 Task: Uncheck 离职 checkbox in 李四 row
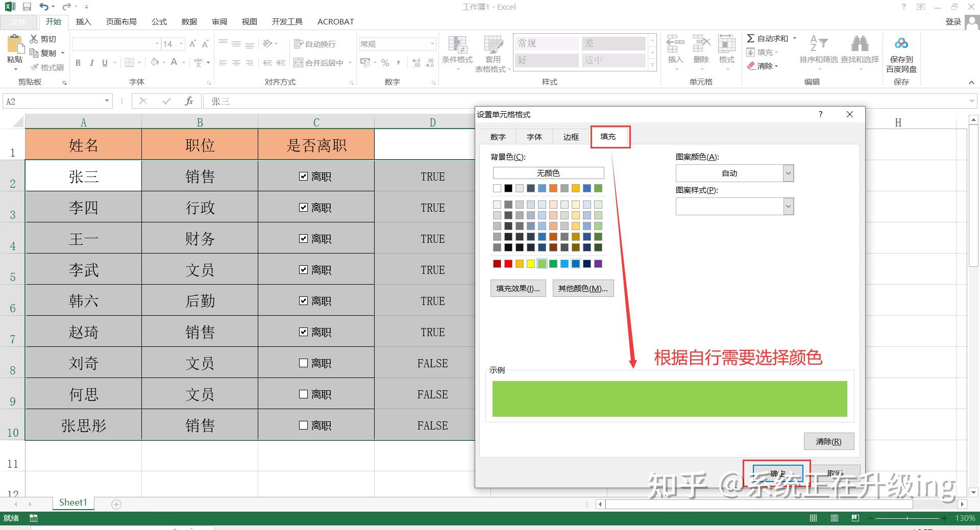[303, 208]
